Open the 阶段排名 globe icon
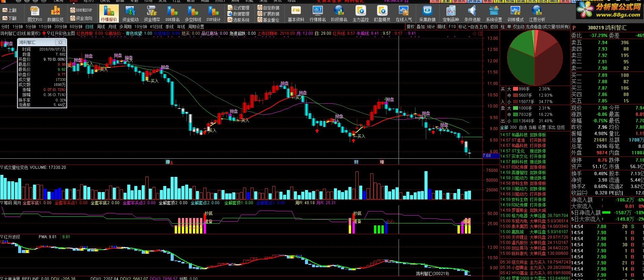The width and height of the screenshot is (644, 280). pos(339,14)
